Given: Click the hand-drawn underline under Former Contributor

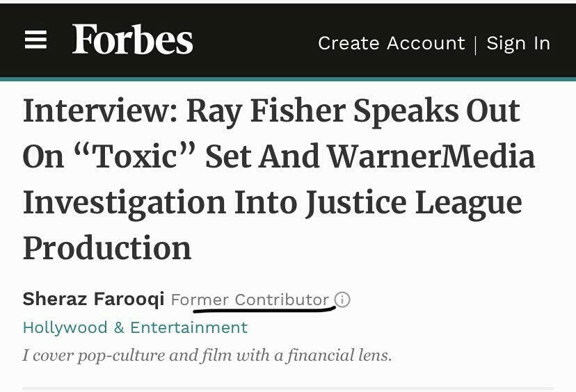Looking at the screenshot, I should coord(264,311).
